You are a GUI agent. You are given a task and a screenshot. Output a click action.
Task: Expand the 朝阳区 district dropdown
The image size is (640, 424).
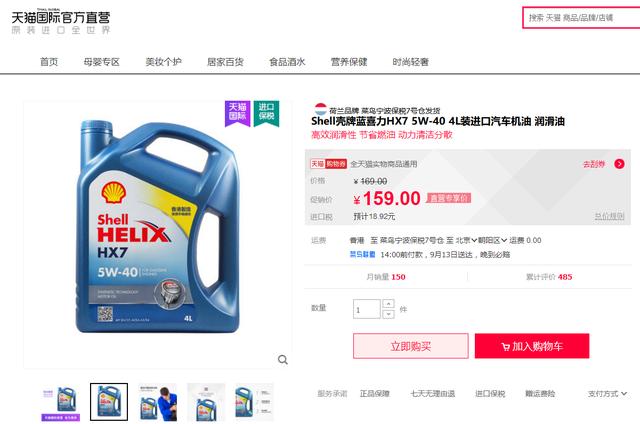(x=492, y=240)
